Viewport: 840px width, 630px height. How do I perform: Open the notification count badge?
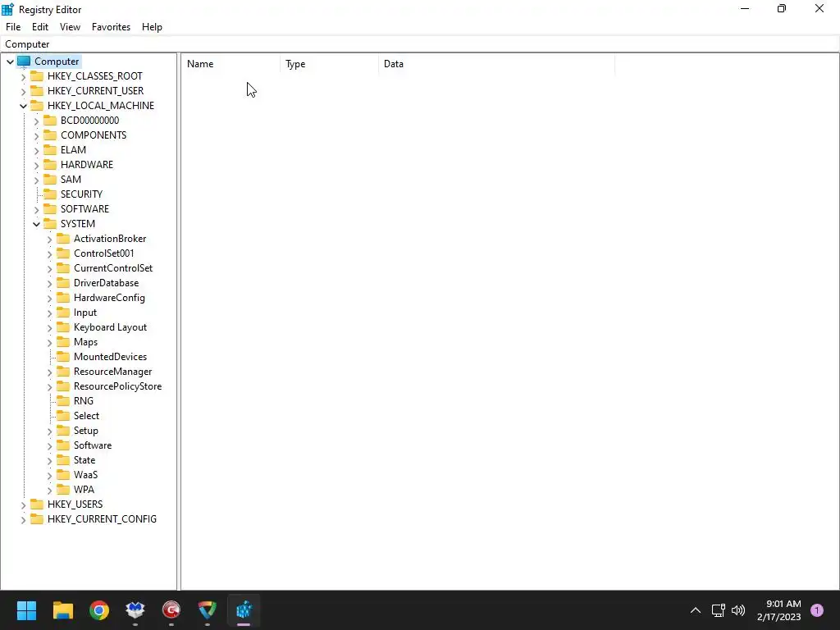tap(817, 610)
